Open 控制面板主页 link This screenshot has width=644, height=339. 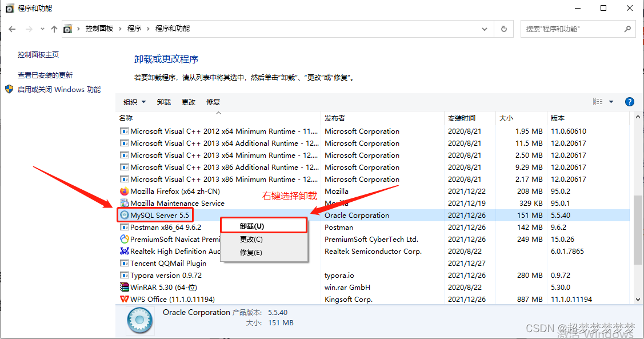38,55
